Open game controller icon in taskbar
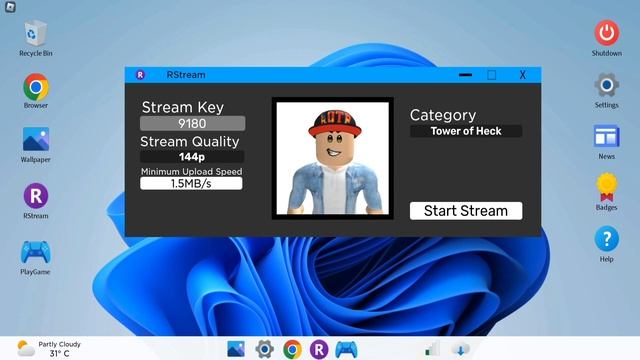640x360 pixels. tap(347, 349)
